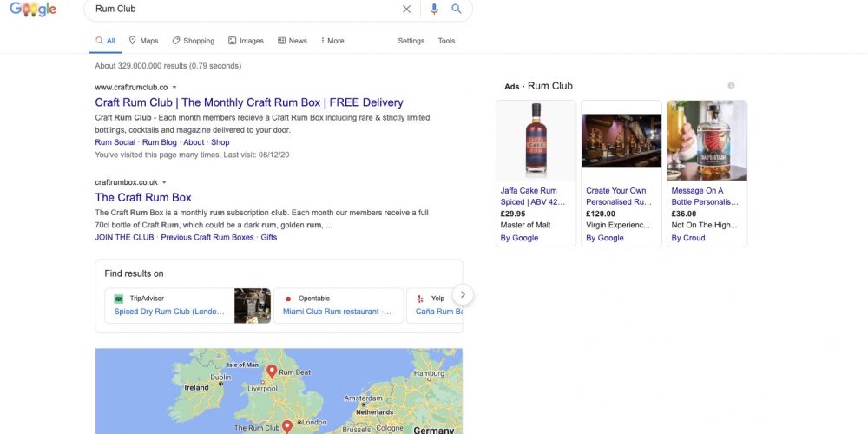The image size is (868, 434).
Task: Open the About sitelink
Action: pyautogui.click(x=194, y=142)
